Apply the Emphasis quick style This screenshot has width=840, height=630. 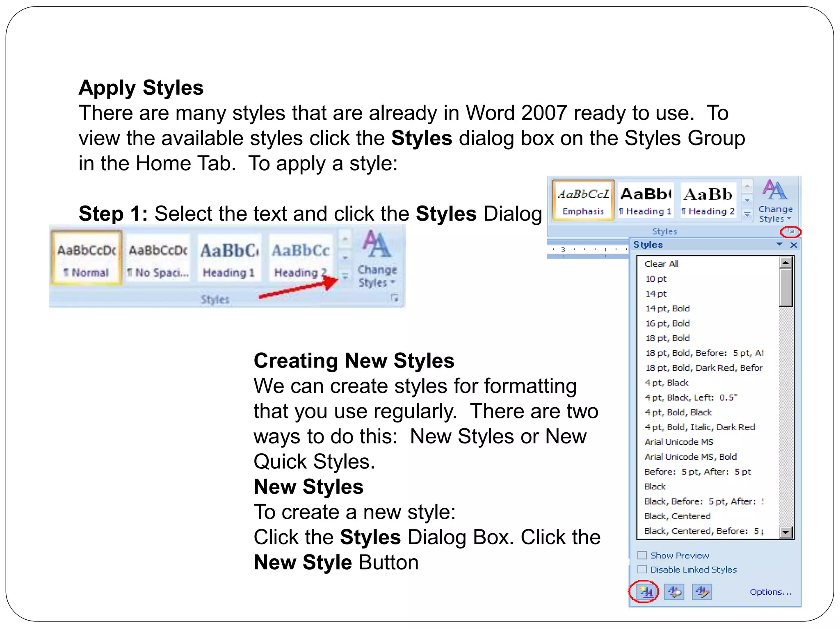coord(583,200)
